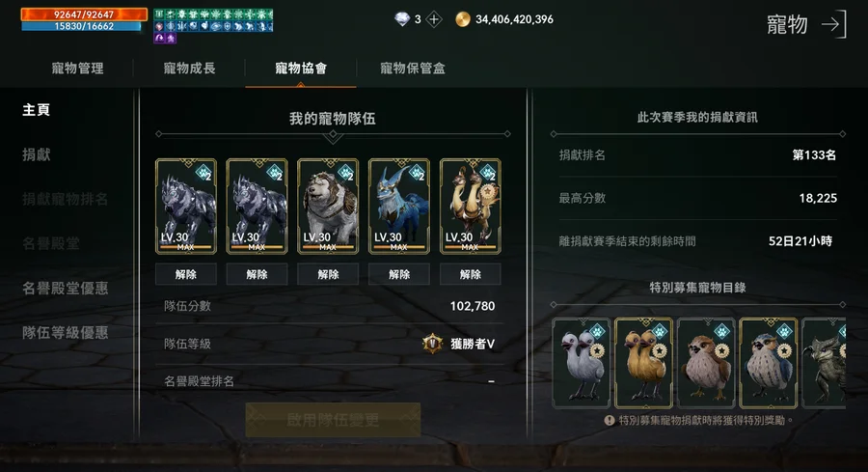Tap the exit arrow icon next to 寵物

833,24
